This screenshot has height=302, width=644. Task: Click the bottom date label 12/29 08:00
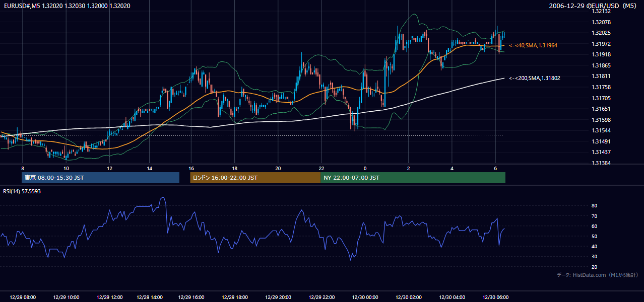pyautogui.click(x=23, y=297)
